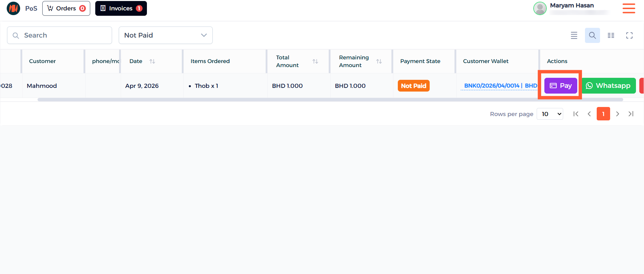Open the hamburger menu in the header
644x274 pixels.
click(629, 8)
